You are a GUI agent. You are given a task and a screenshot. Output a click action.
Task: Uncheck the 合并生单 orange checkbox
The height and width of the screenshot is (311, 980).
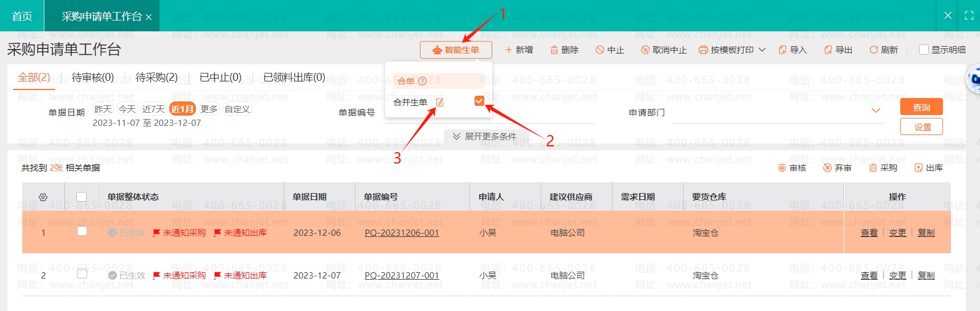pos(479,101)
